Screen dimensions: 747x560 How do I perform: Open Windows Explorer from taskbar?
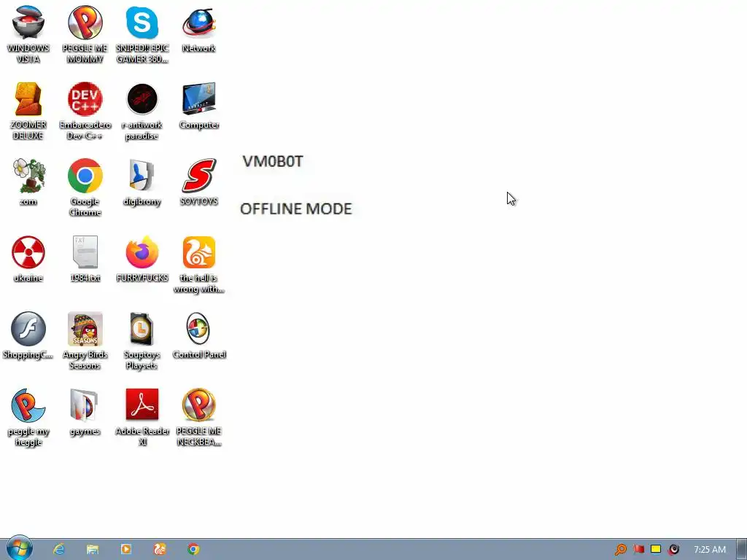(x=93, y=549)
